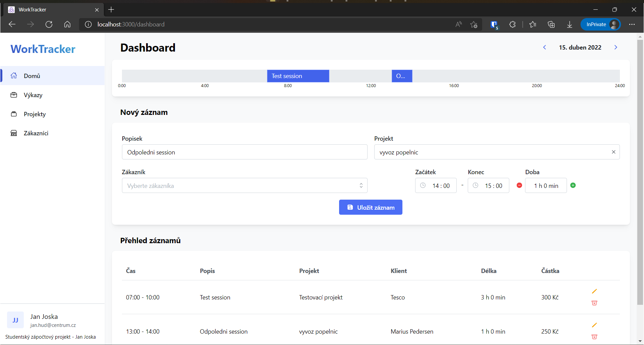This screenshot has height=345, width=644.
Task: Click Uložit záznam button
Action: tap(371, 207)
